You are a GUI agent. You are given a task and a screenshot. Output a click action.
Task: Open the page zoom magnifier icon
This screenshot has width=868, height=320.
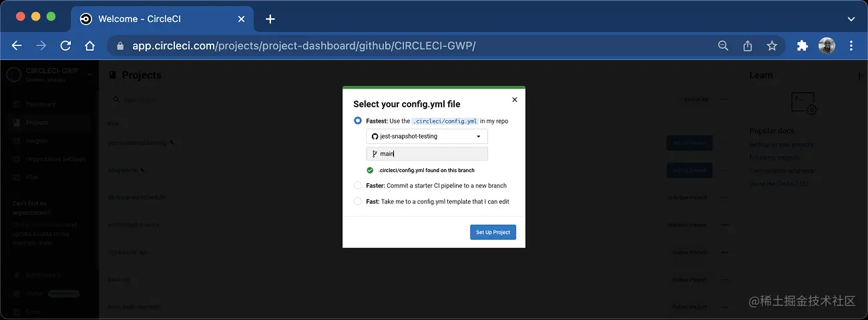click(x=723, y=46)
